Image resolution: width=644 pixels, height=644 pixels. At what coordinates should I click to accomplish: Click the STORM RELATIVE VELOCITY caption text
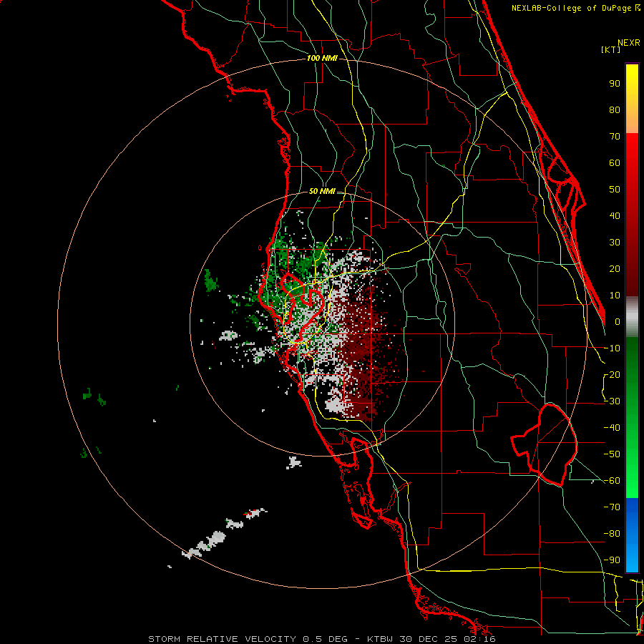pos(222,639)
